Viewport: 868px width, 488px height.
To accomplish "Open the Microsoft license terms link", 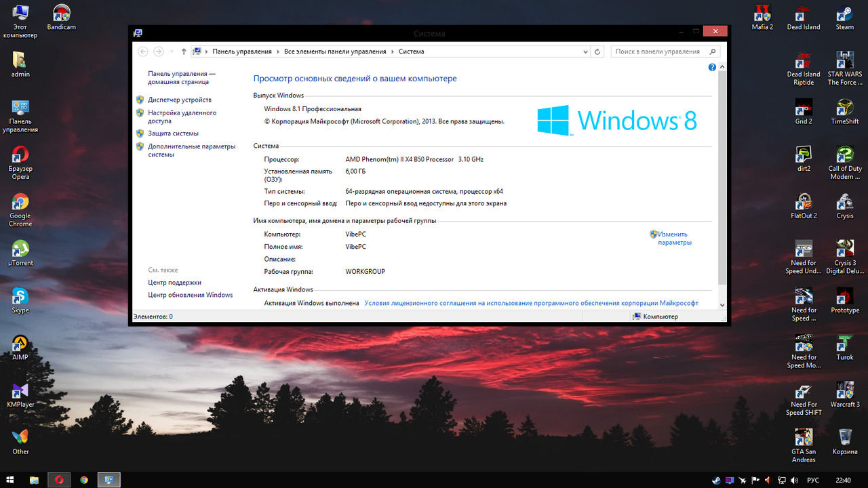I will [531, 303].
